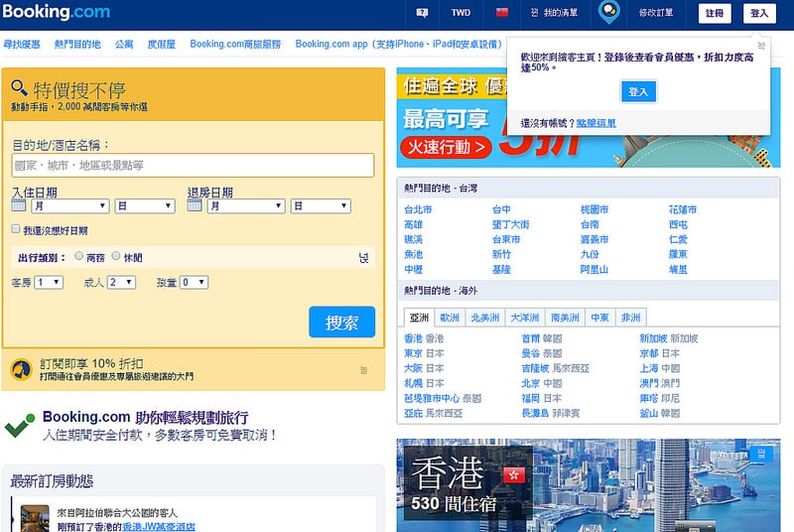Open the customer help chat icon
The height and width of the screenshot is (532, 794).
422,13
